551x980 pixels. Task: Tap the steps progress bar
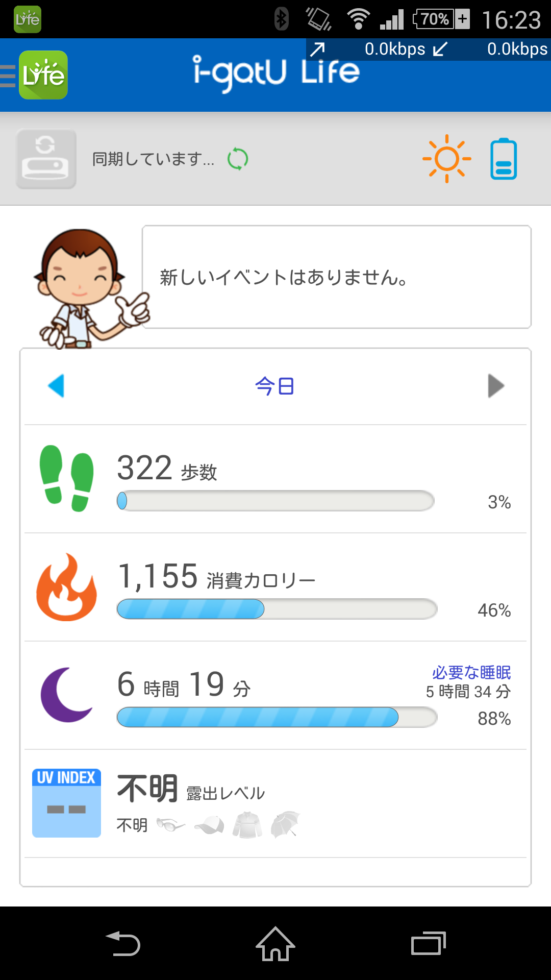point(275,501)
